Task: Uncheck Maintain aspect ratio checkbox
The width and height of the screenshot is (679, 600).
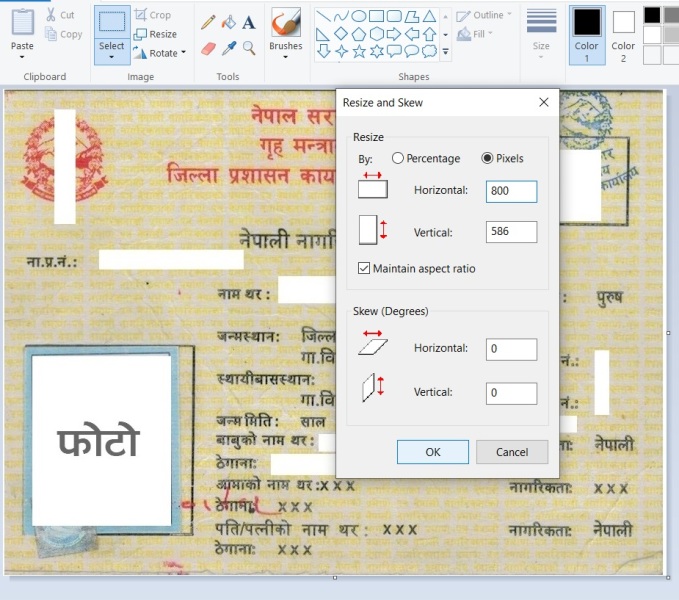Action: (x=365, y=268)
